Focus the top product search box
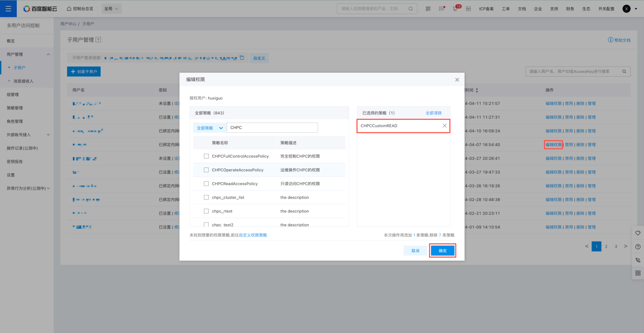 pos(377,9)
